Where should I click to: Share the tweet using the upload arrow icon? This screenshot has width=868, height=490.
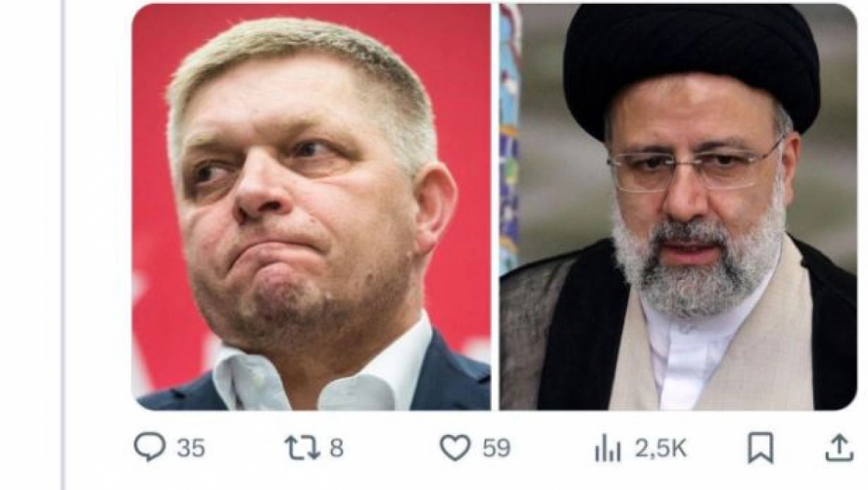pos(839,448)
